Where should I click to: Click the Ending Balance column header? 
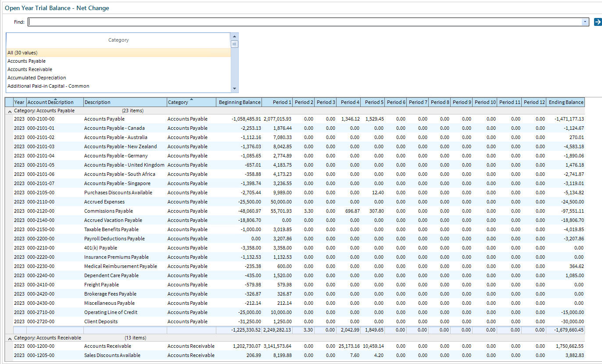pos(566,102)
